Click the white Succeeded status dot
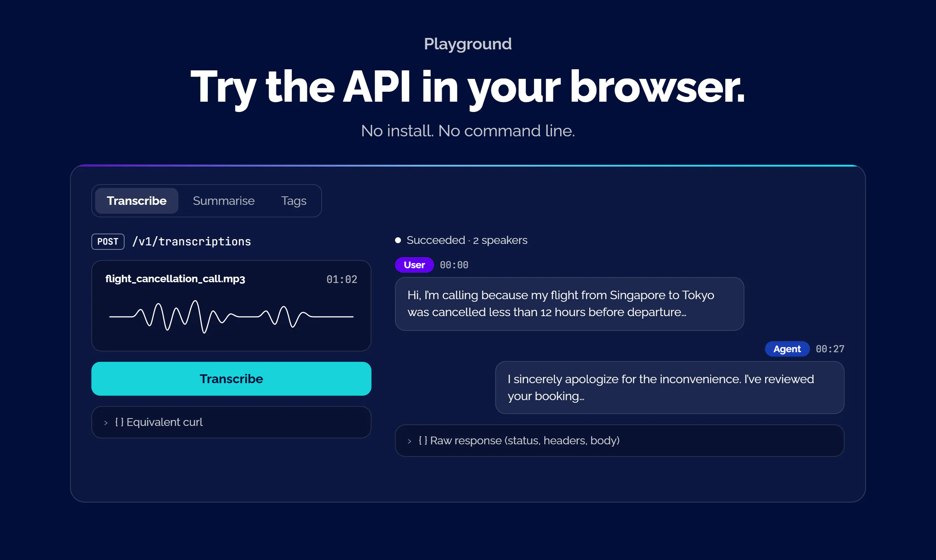This screenshot has height=560, width=936. 398,240
